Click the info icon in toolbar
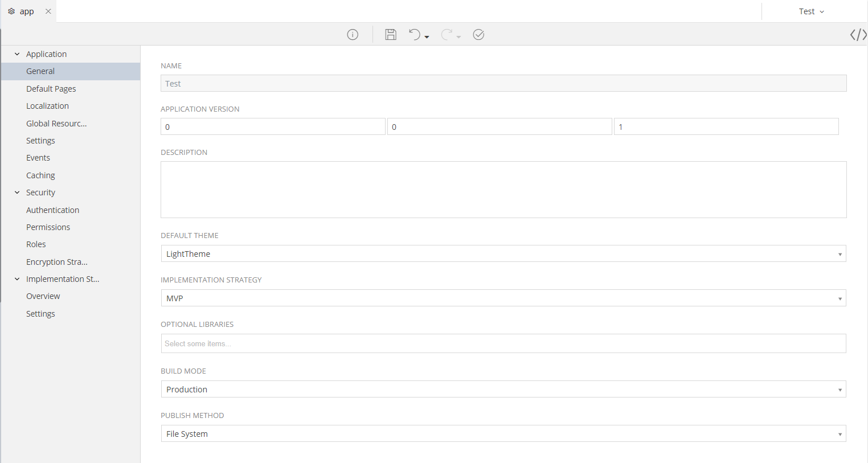 pyautogui.click(x=353, y=35)
